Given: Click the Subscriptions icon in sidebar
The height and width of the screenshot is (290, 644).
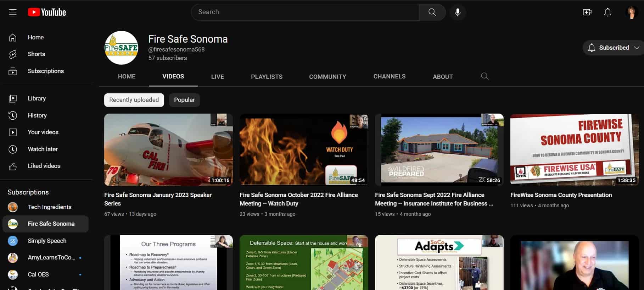Looking at the screenshot, I should 13,71.
